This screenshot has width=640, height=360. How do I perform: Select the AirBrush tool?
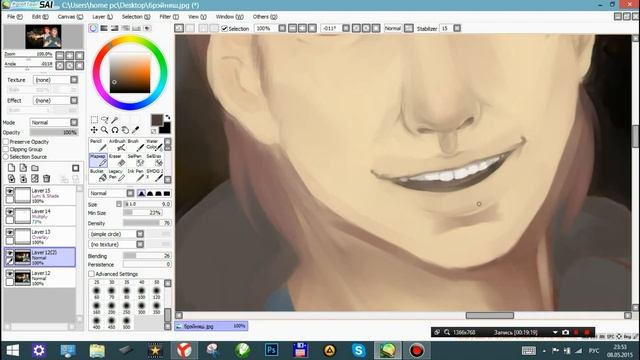click(x=117, y=145)
